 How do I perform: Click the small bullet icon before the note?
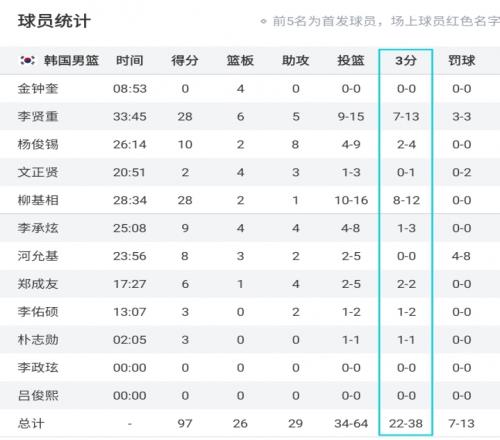tap(263, 22)
